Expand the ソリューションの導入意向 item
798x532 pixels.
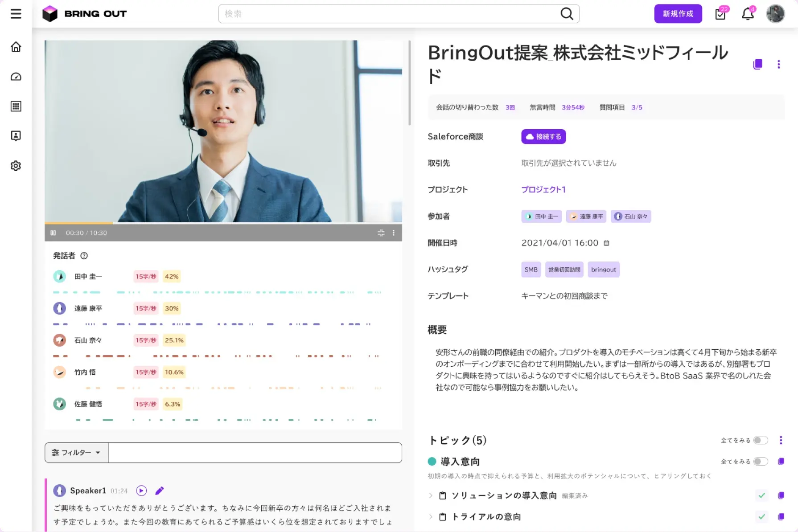(x=431, y=495)
